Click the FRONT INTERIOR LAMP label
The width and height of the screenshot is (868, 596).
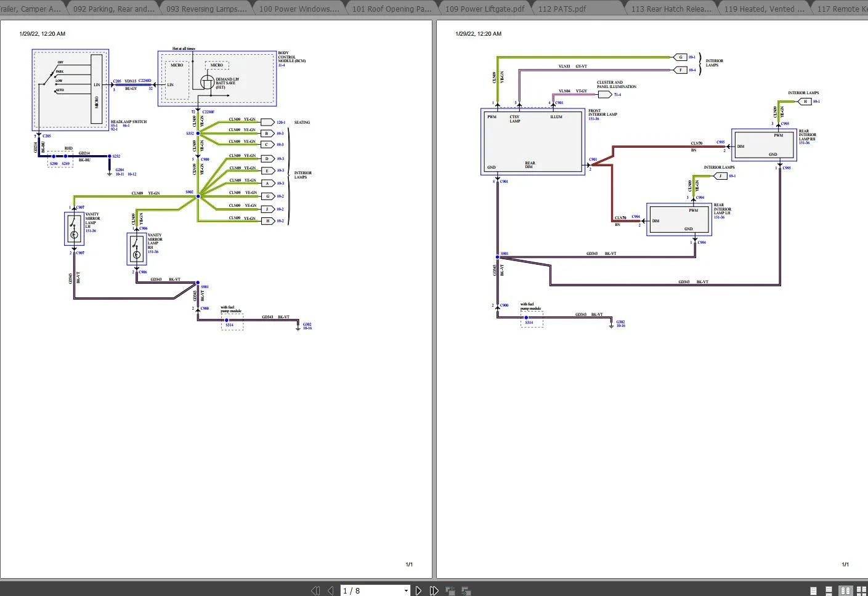[602, 113]
